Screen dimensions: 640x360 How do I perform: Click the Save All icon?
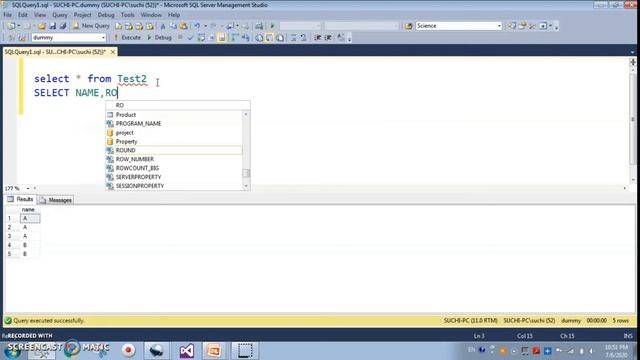pyautogui.click(x=62, y=26)
